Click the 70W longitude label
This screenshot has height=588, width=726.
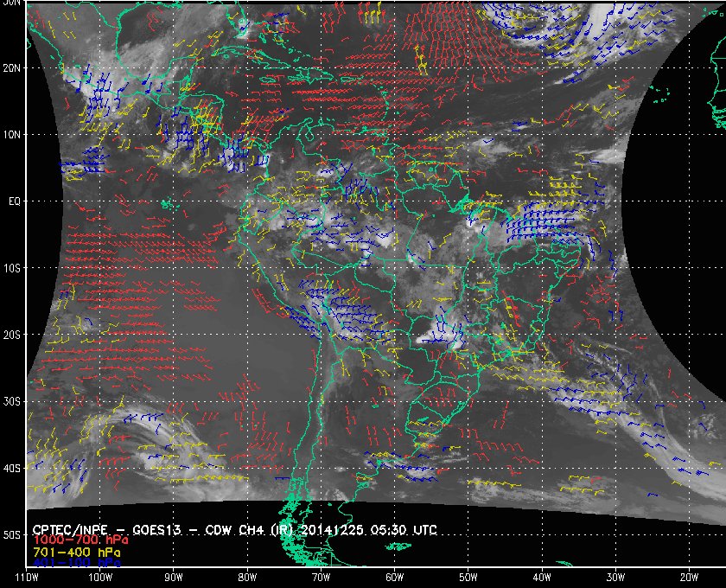pyautogui.click(x=320, y=577)
